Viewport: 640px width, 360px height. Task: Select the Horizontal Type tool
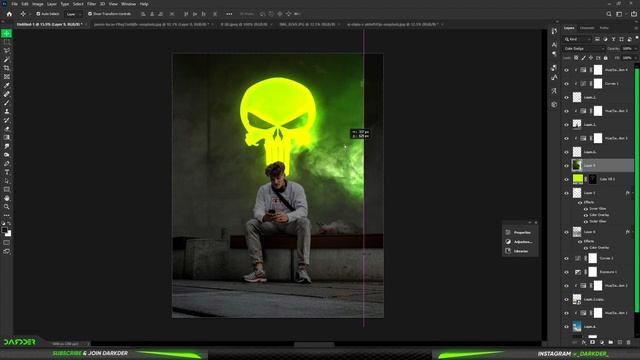(x=7, y=172)
